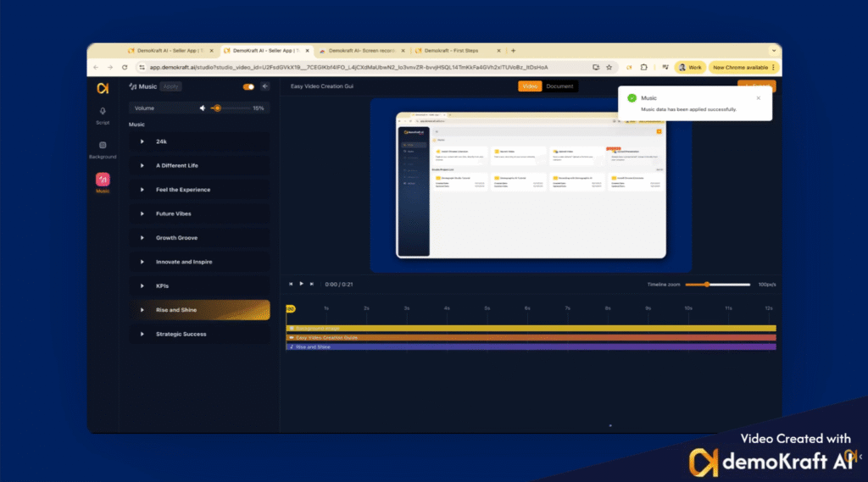
Task: Dismiss the Music success notification
Action: click(x=758, y=98)
